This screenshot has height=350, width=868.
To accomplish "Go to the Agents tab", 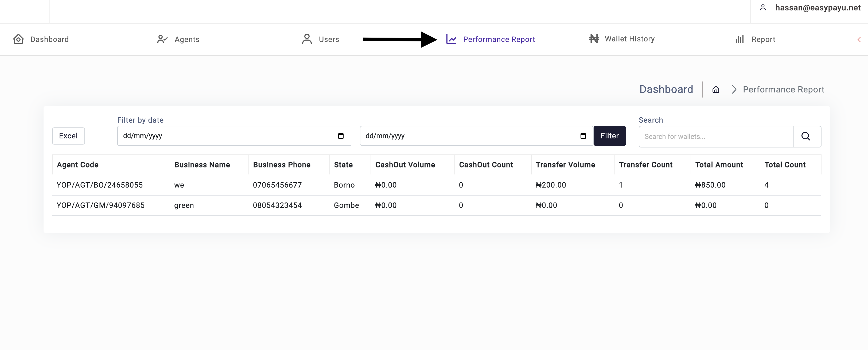I will [x=187, y=39].
